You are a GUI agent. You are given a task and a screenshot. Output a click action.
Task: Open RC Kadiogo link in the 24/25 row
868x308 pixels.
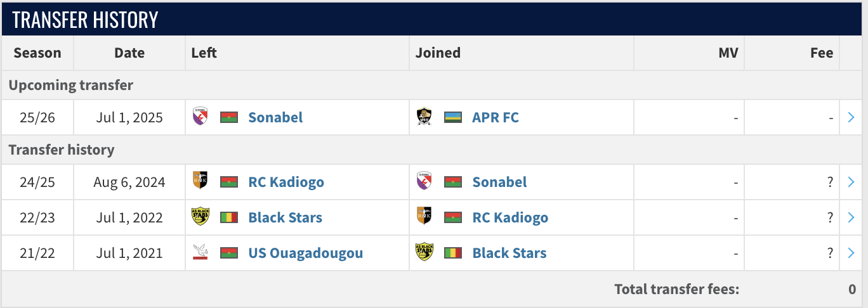pos(286,182)
